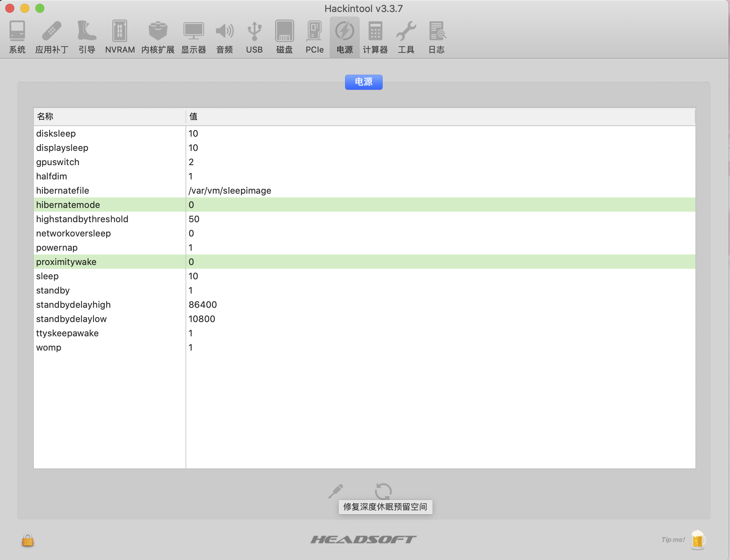Select the halfdim row
Image resolution: width=730 pixels, height=560 pixels.
tap(364, 176)
